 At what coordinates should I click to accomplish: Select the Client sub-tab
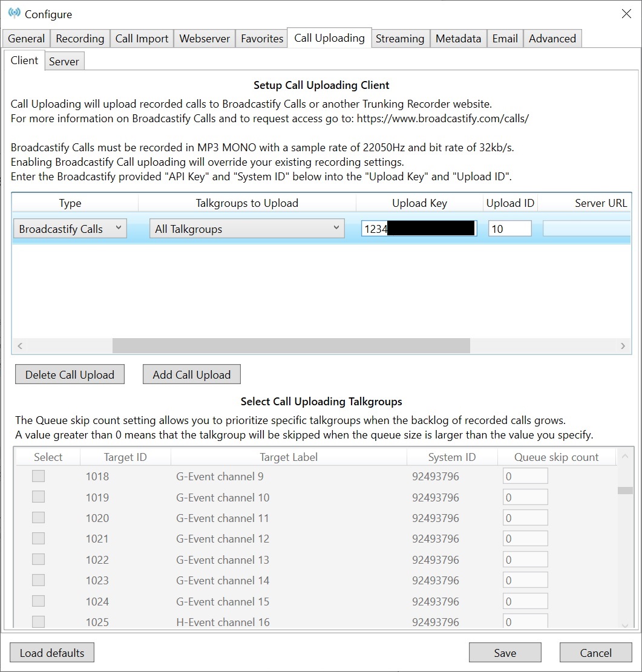pos(24,60)
